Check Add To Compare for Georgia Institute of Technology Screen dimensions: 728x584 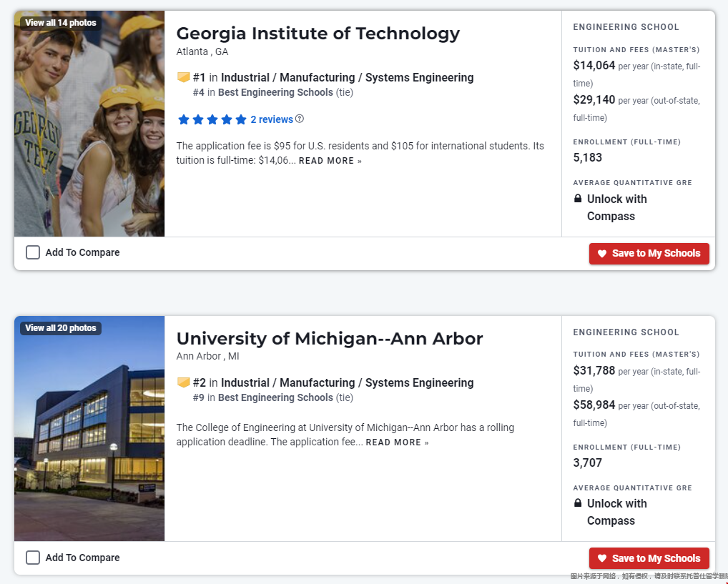[32, 252]
